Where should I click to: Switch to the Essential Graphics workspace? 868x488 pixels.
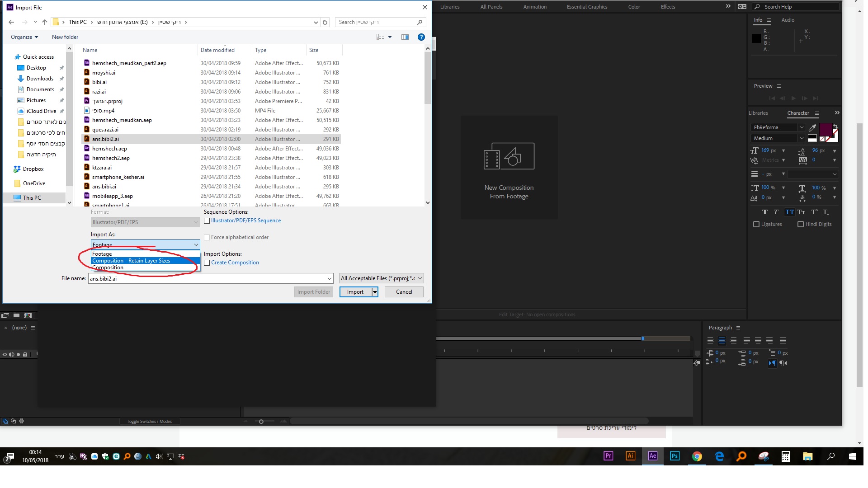(x=587, y=7)
